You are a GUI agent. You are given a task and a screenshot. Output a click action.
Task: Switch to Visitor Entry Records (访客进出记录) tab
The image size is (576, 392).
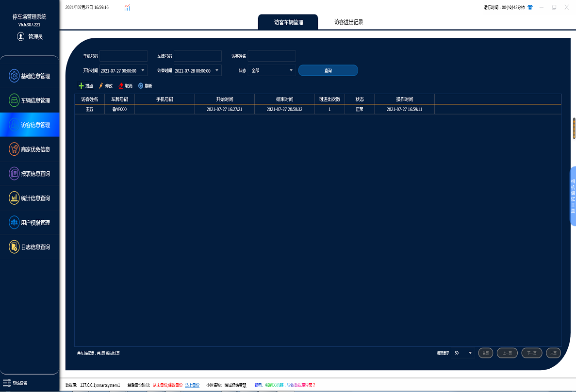(348, 22)
